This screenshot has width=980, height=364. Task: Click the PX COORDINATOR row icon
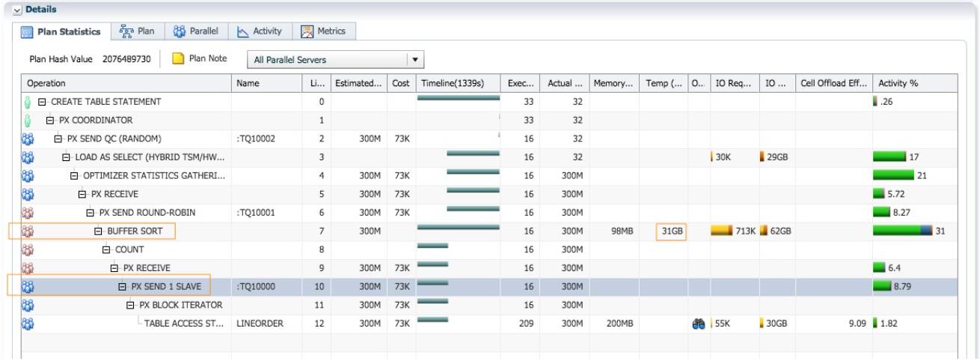pos(28,120)
